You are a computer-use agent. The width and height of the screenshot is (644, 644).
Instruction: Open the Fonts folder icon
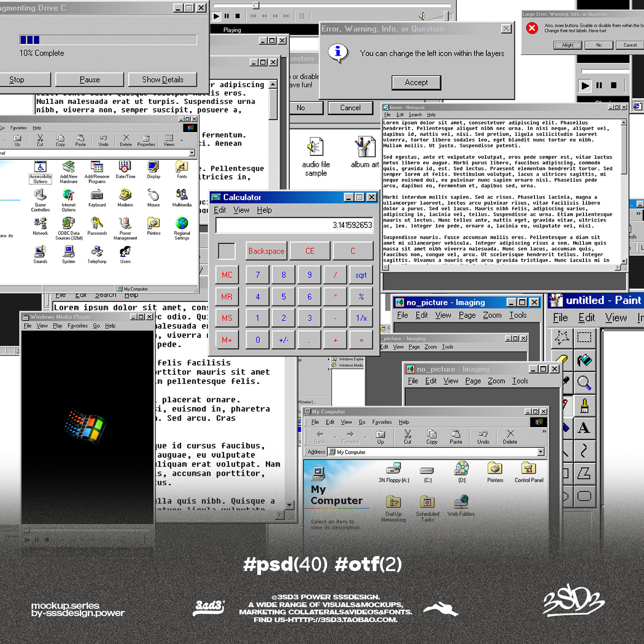(x=182, y=170)
